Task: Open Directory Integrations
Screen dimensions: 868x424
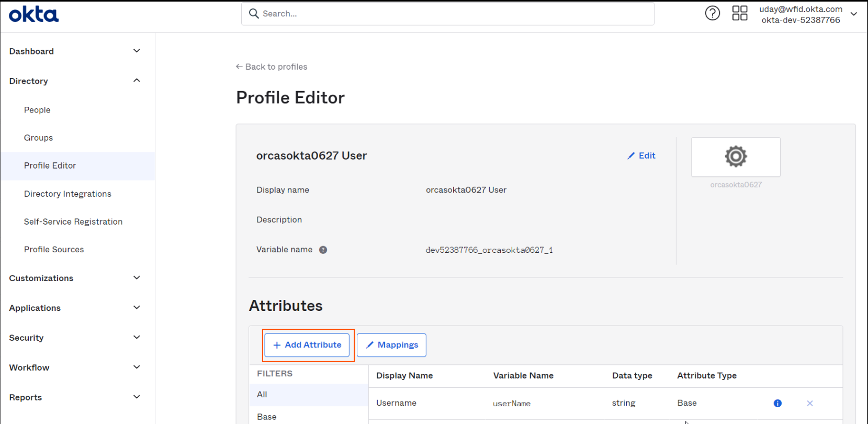Action: click(x=67, y=194)
